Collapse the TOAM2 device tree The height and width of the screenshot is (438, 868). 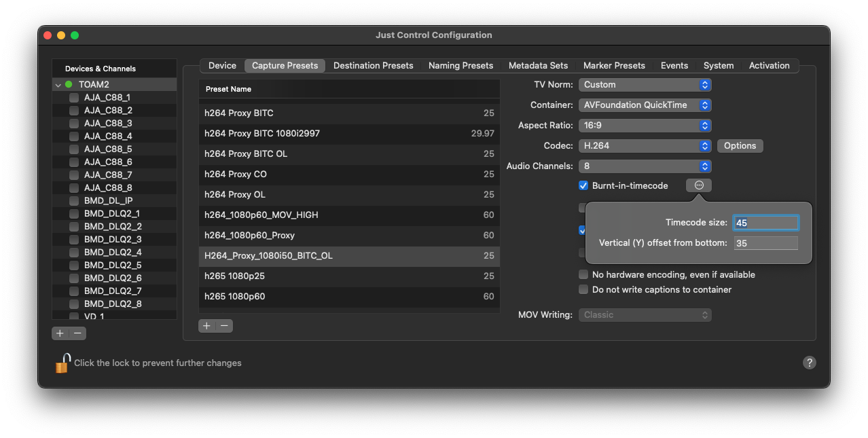(58, 85)
